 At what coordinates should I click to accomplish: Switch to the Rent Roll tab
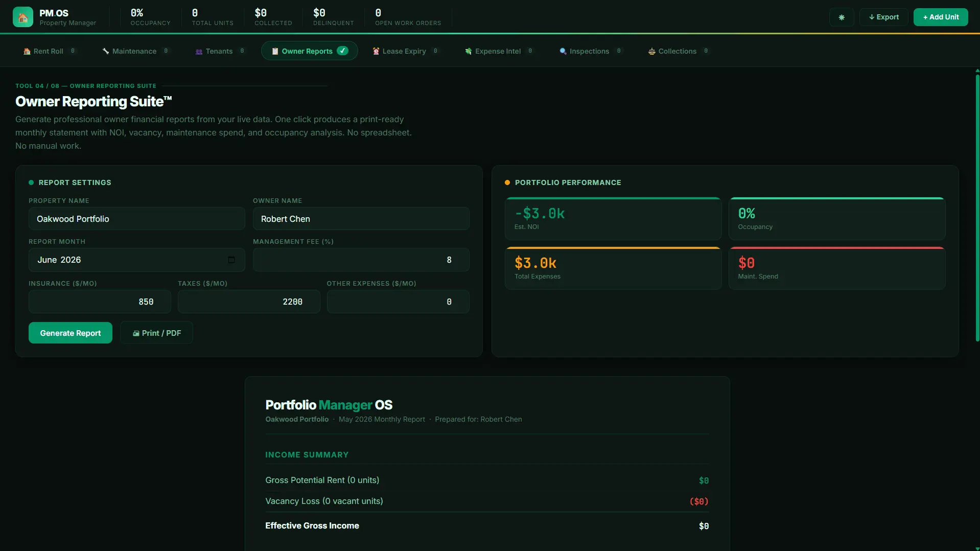pos(50,51)
